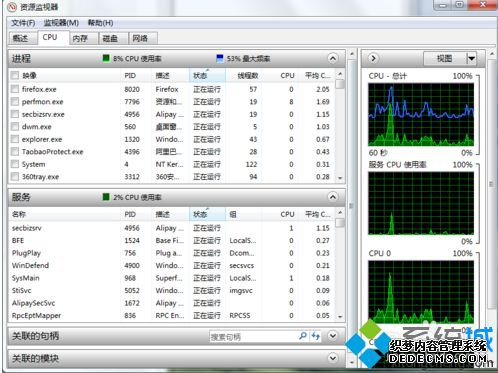Click the services list scrollbar down arrow
The image size is (498, 373).
[x=340, y=316]
